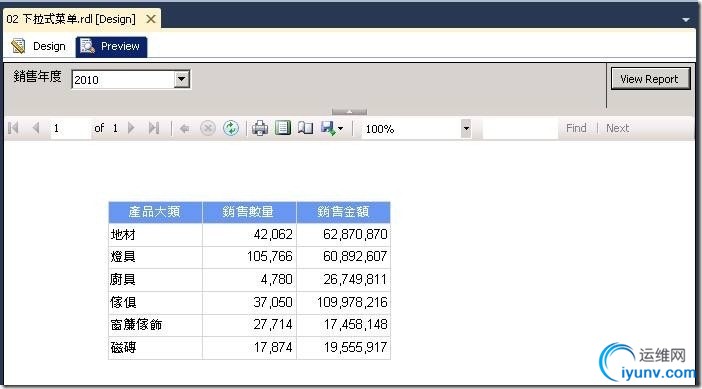Click the 產品大類 column header
Screen dimensions: 702x389
point(155,212)
